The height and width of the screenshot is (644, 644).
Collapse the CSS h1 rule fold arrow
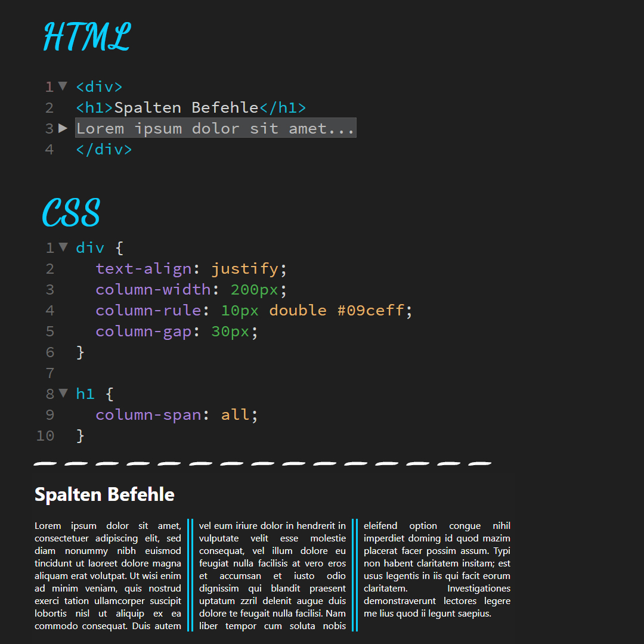(x=63, y=394)
